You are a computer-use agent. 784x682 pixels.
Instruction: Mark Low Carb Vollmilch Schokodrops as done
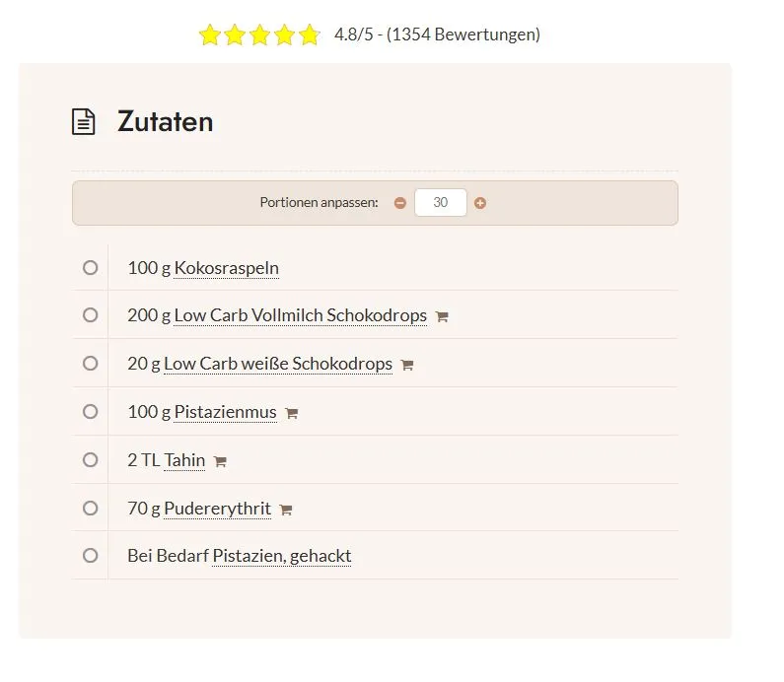click(91, 315)
